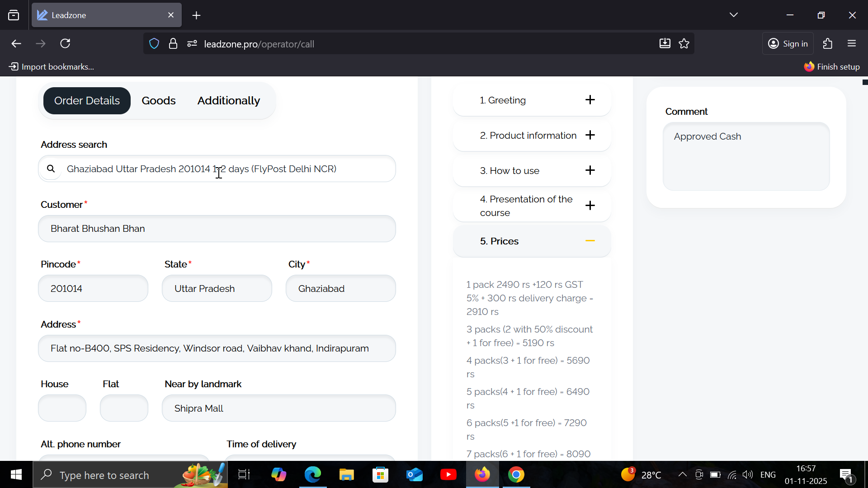Switch to the Goods tab
This screenshot has width=868, height=488.
[x=158, y=100]
